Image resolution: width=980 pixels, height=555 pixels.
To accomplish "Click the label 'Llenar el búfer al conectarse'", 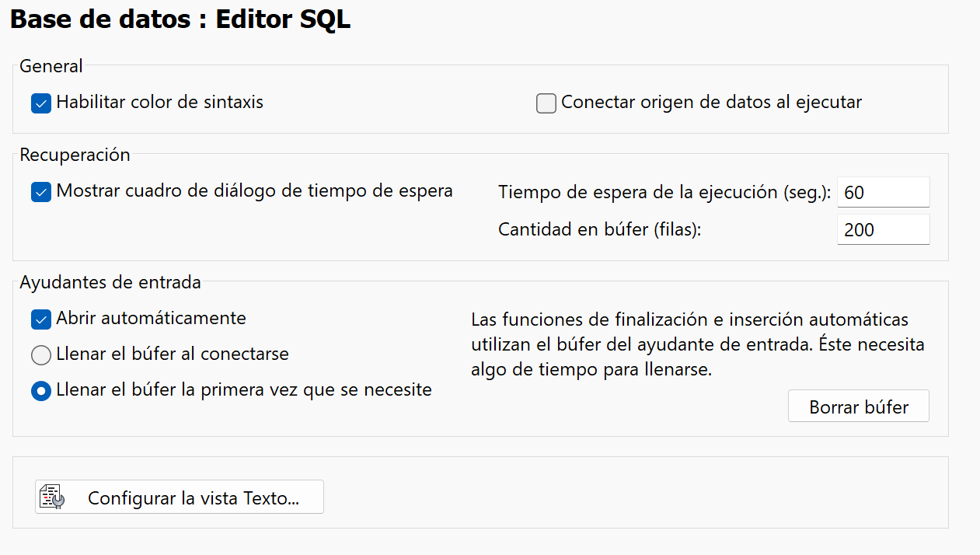I will [x=173, y=354].
